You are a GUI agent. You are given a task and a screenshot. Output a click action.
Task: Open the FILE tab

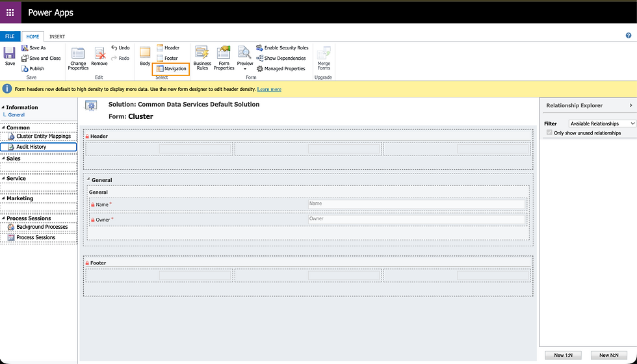coord(10,36)
